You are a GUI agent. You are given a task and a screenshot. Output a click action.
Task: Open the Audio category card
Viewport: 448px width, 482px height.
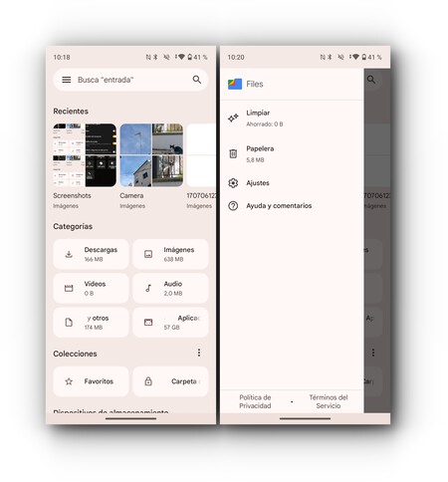[x=170, y=288]
